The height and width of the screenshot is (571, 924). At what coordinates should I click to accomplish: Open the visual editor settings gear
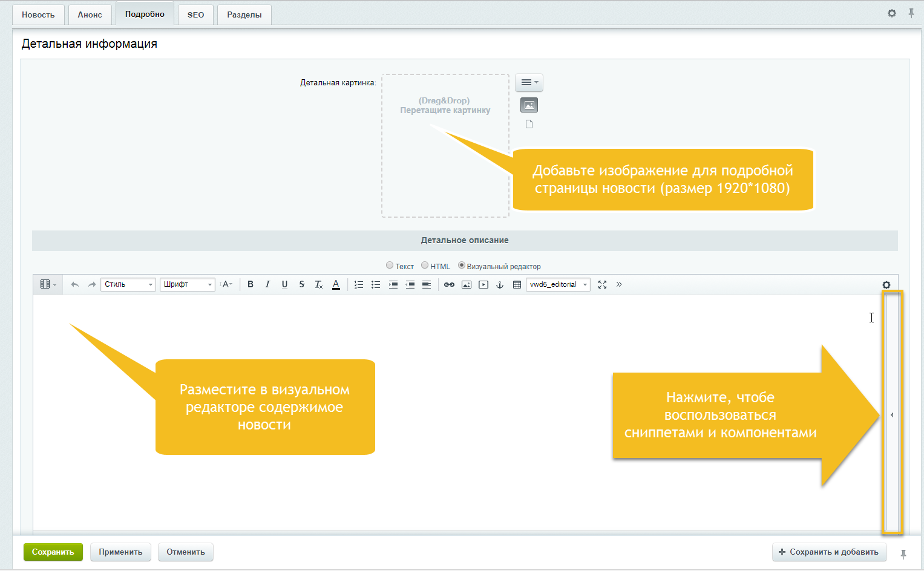(x=886, y=285)
